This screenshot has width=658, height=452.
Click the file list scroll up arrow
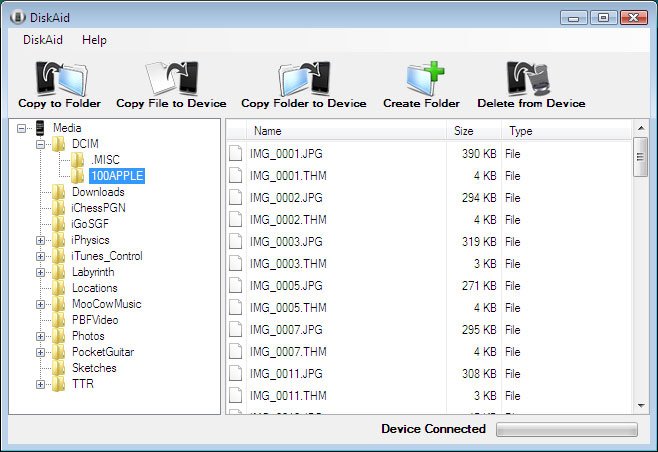point(640,128)
